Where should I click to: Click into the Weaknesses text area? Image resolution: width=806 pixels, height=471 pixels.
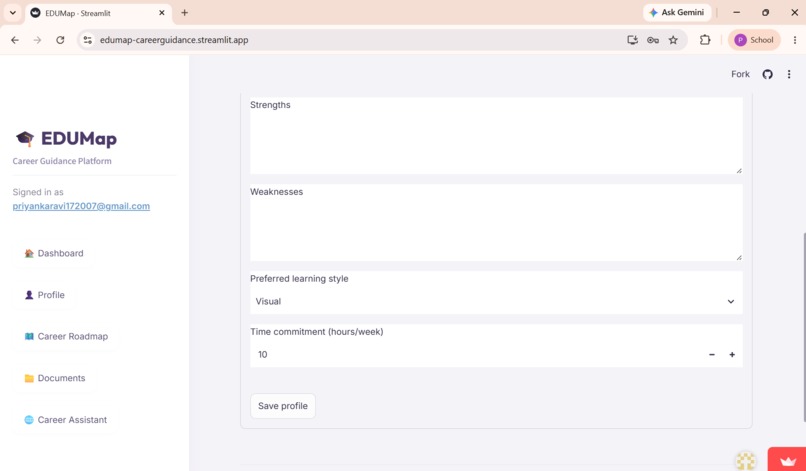click(x=496, y=229)
